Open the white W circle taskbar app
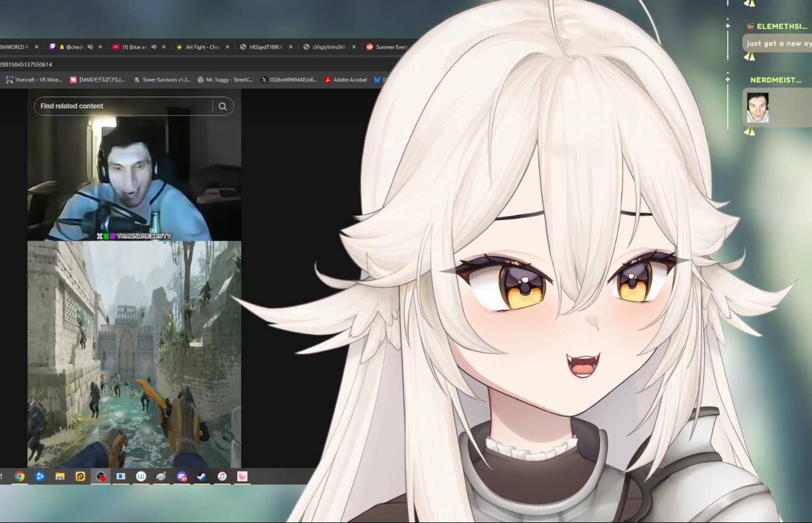 [141, 476]
